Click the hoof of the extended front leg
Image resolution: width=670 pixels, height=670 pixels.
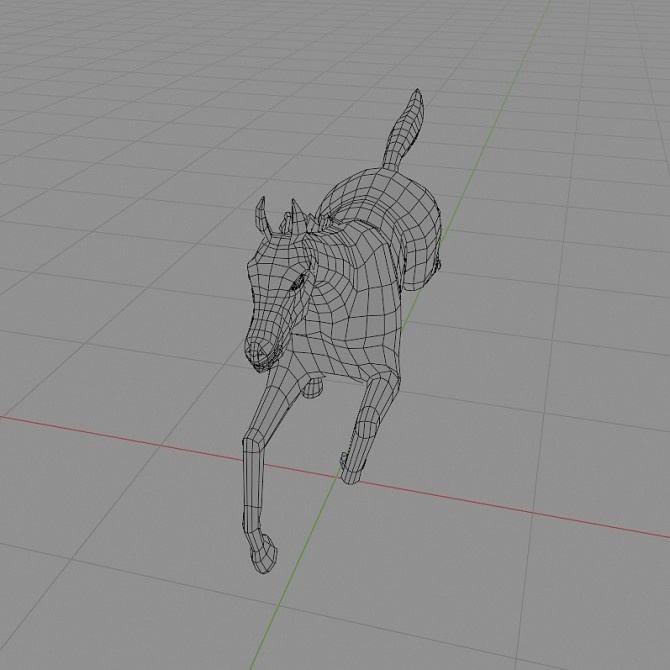point(262,554)
